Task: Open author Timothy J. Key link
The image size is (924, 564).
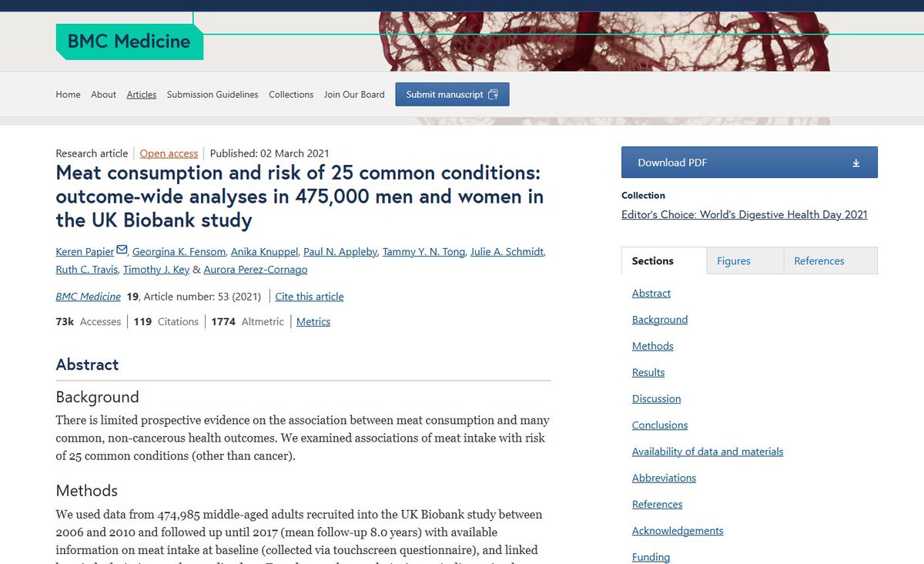Action: (x=156, y=270)
